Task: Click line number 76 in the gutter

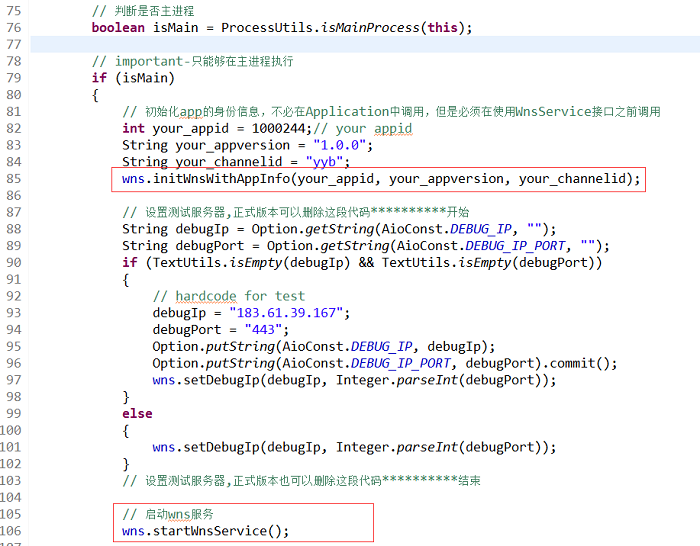Action: [13, 28]
